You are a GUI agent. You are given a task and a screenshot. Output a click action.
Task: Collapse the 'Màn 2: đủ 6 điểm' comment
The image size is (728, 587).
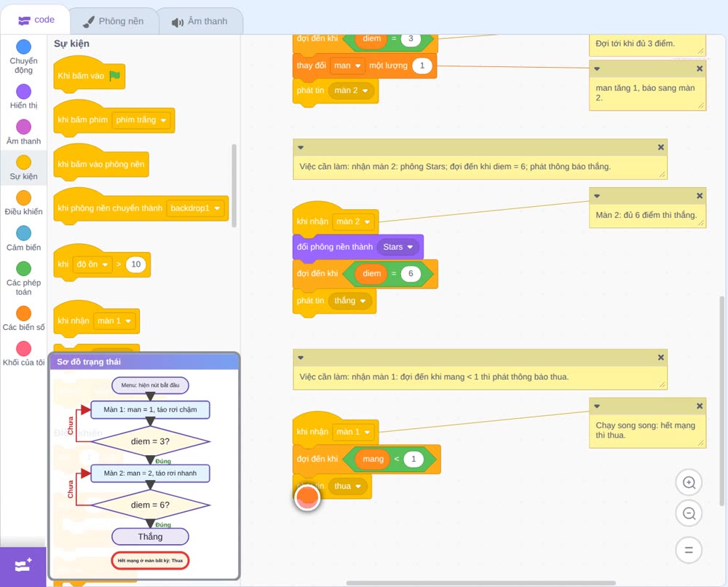coord(597,196)
